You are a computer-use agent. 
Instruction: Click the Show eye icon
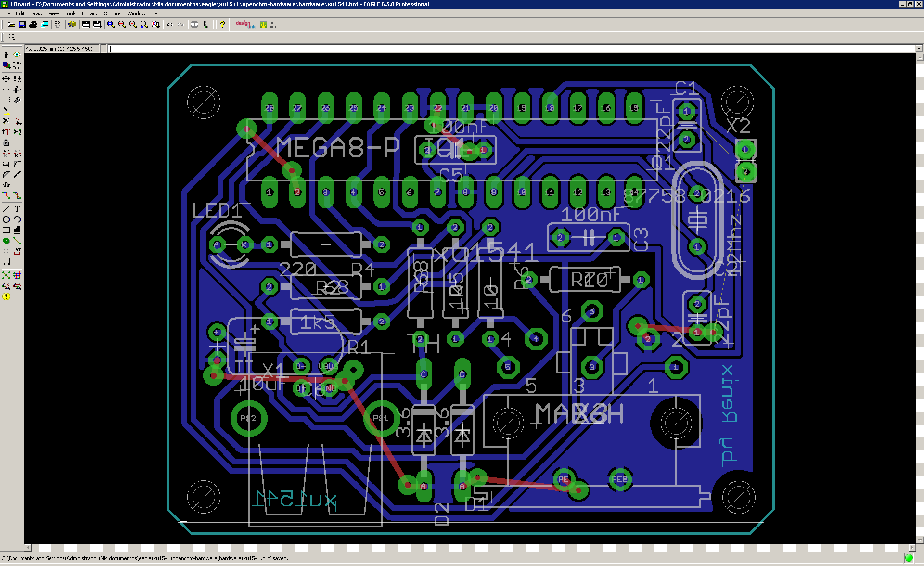coord(17,55)
